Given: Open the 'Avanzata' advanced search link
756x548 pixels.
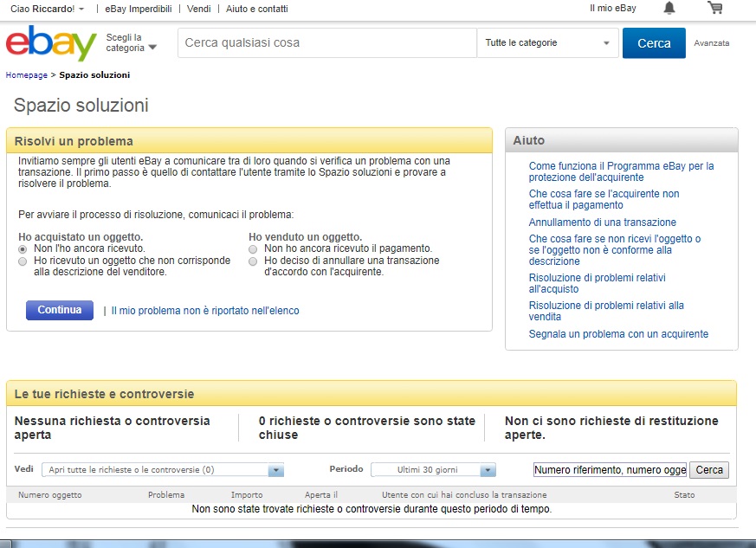Looking at the screenshot, I should [712, 43].
